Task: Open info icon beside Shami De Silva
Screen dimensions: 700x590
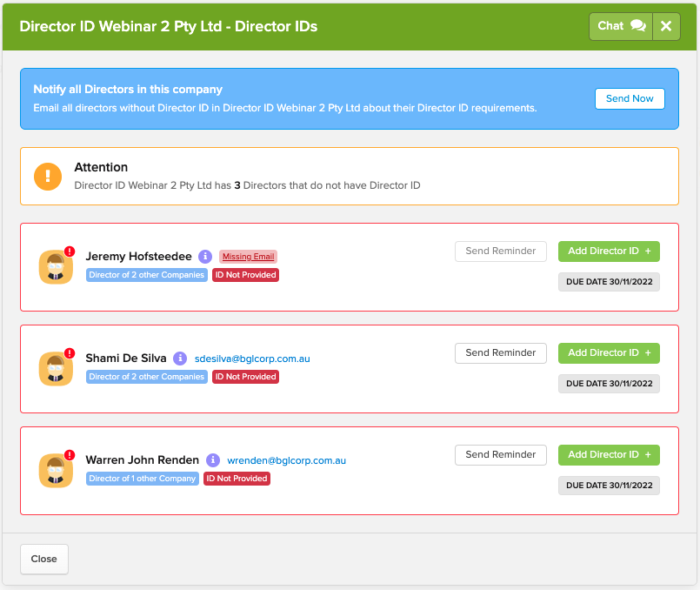Action: (180, 359)
